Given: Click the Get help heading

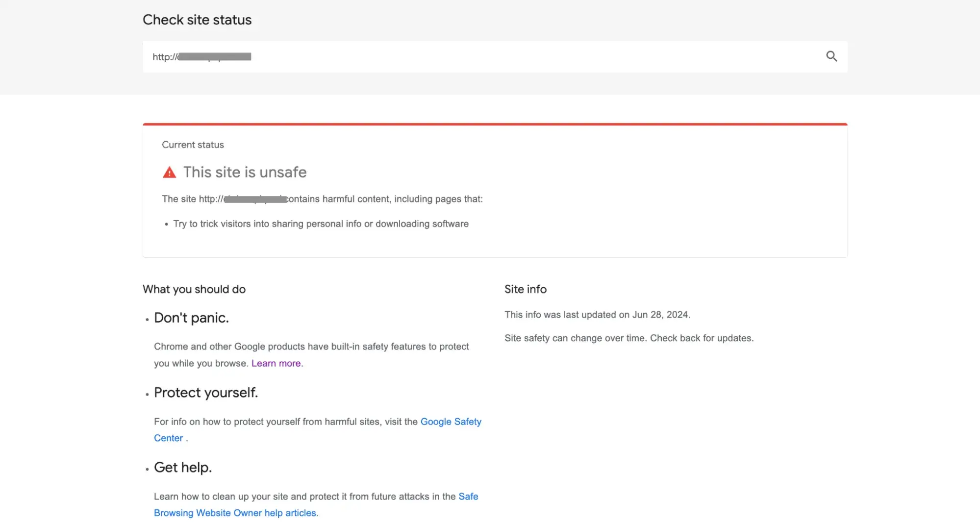Looking at the screenshot, I should 183,468.
